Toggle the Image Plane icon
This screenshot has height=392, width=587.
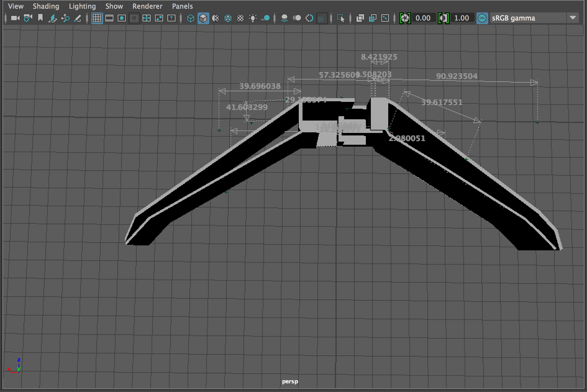click(x=53, y=18)
